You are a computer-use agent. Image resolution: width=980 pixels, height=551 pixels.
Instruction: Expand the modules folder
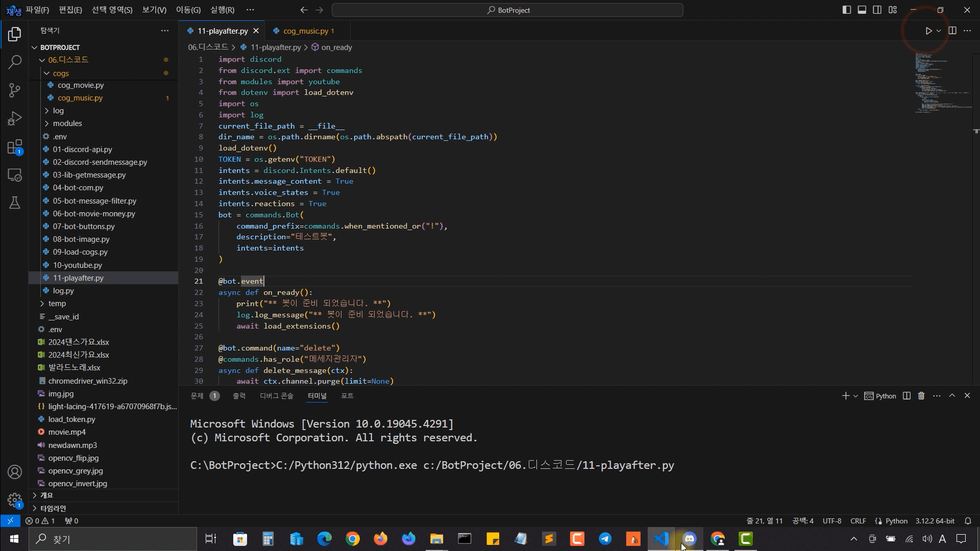(67, 123)
